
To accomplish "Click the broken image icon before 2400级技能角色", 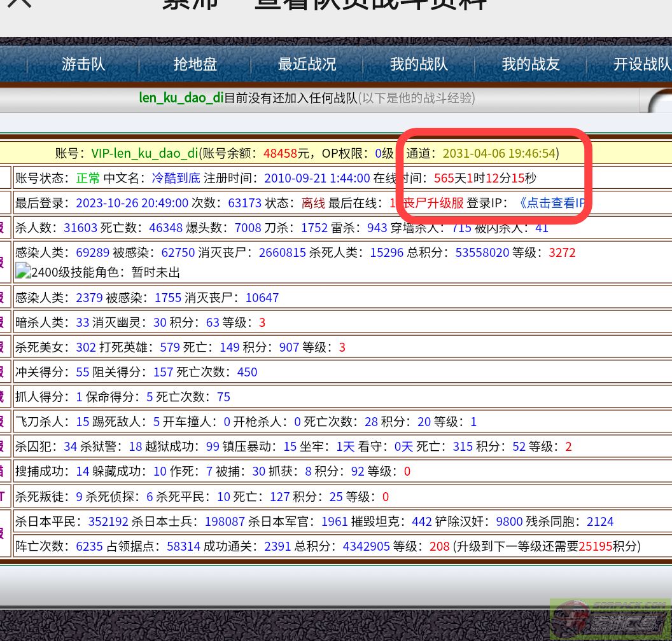I will [x=23, y=272].
